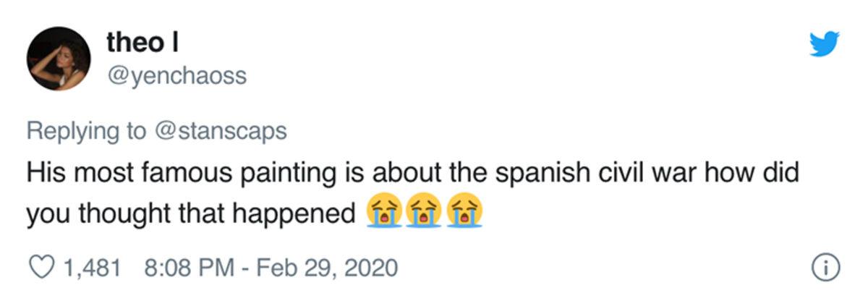The width and height of the screenshot is (868, 301).
Task: Click the Twitter bird logo
Action: (x=825, y=44)
